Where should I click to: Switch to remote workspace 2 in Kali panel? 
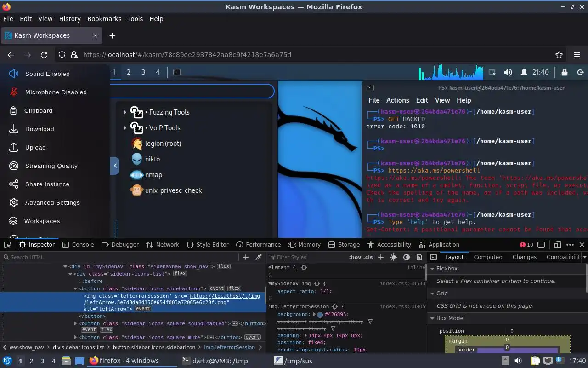tap(129, 72)
